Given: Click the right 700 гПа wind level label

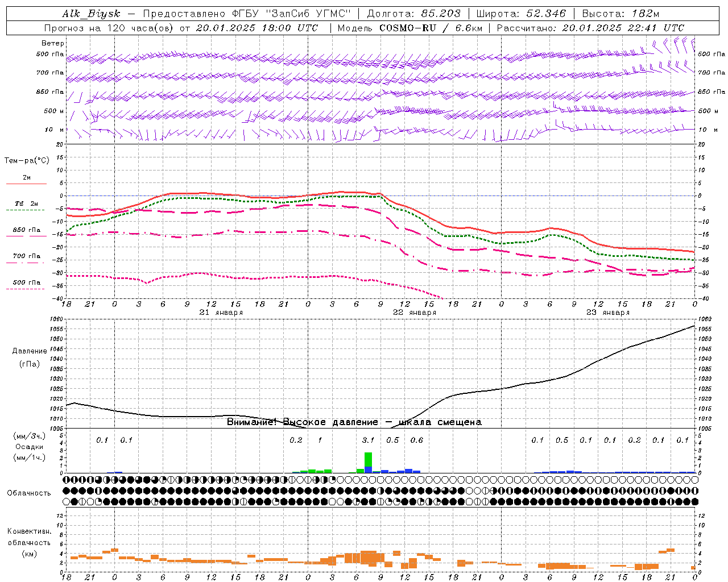Looking at the screenshot, I should 712,73.
